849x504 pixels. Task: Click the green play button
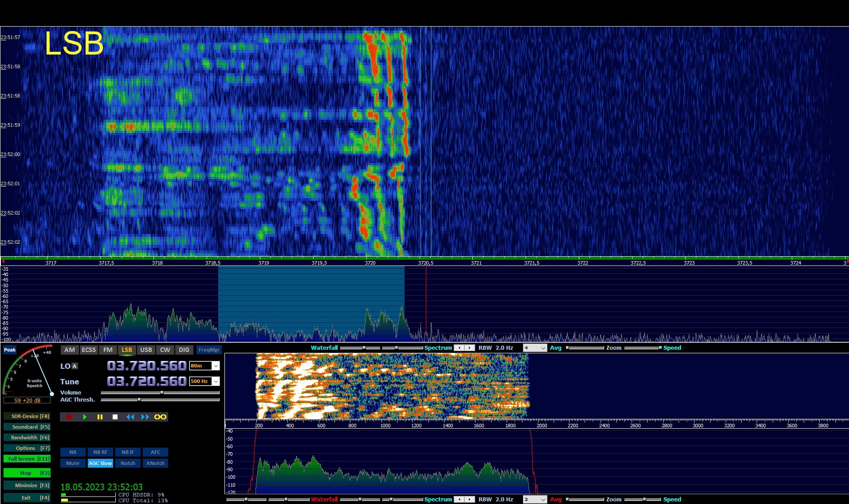pos(84,417)
